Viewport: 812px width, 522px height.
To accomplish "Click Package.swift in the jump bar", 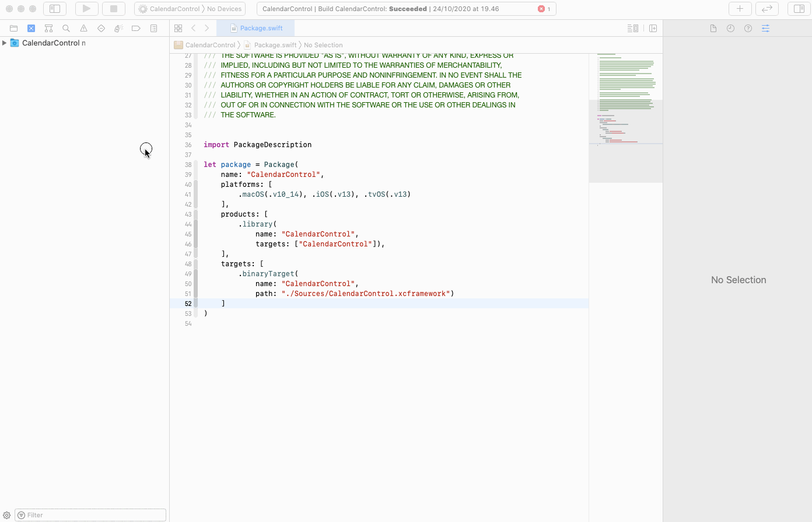I will [x=271, y=45].
